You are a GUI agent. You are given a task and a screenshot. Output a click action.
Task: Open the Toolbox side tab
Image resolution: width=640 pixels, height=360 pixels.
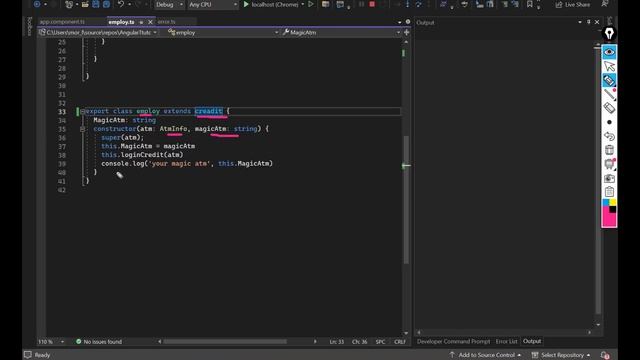tap(29, 26)
